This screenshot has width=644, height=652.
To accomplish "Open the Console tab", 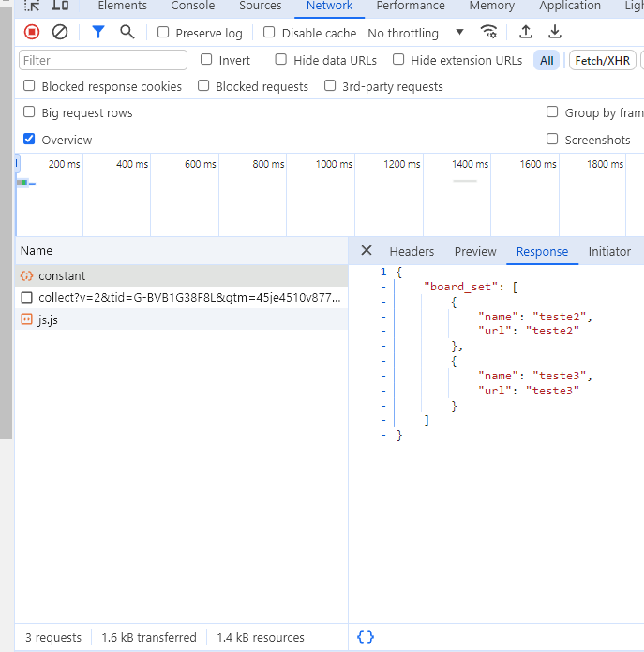I will pyautogui.click(x=193, y=6).
